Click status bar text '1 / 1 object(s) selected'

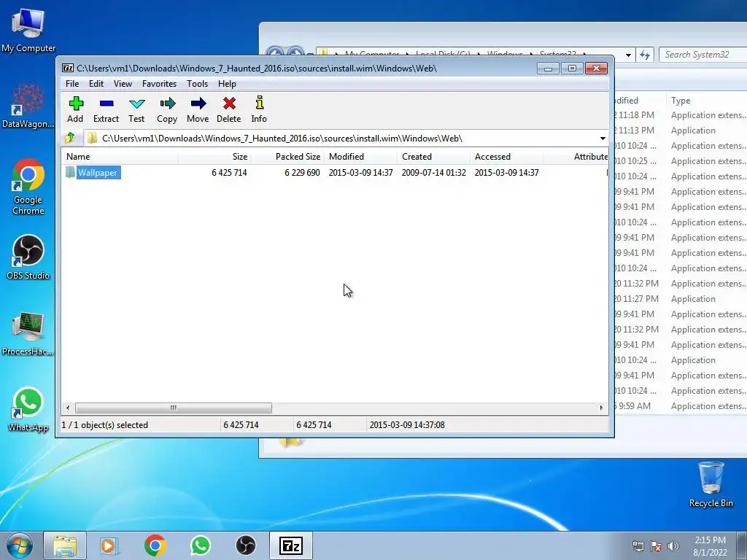point(105,425)
